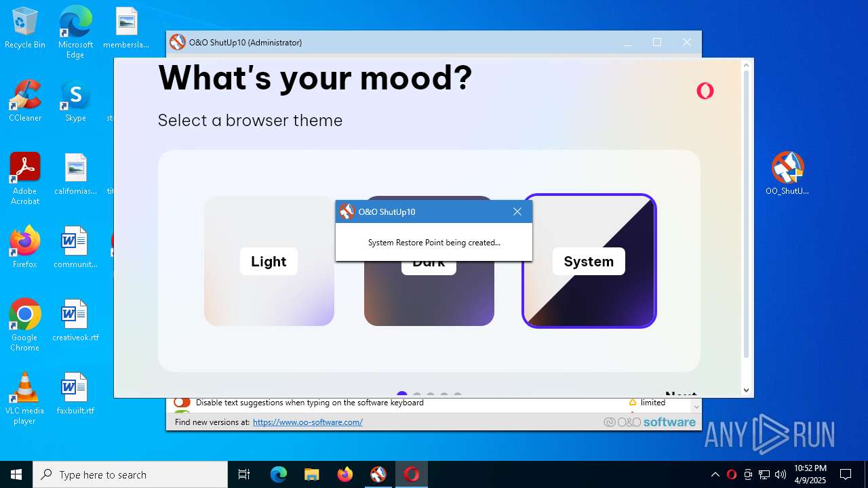Screen dimensions: 868x488
Task: Select the californias... image file
Action: pos(75,174)
